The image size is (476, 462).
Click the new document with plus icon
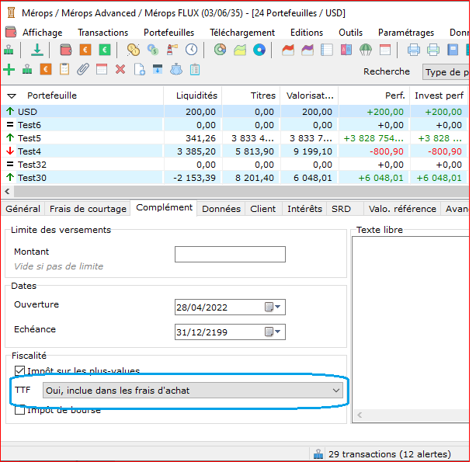(139, 70)
